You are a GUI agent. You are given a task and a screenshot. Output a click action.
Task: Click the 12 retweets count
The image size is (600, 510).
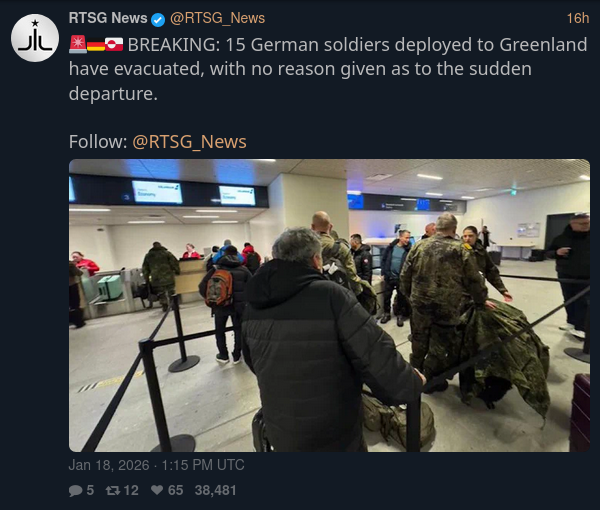pyautogui.click(x=131, y=490)
